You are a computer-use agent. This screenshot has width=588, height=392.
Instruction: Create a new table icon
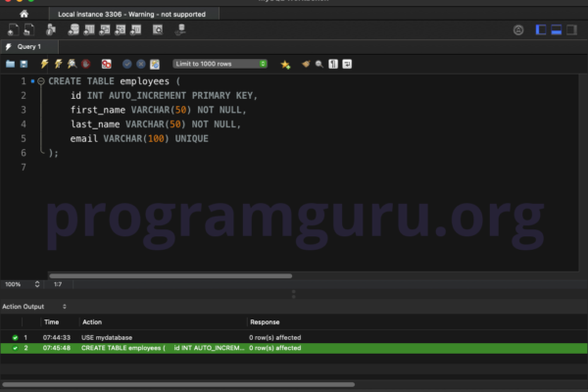tap(89, 29)
